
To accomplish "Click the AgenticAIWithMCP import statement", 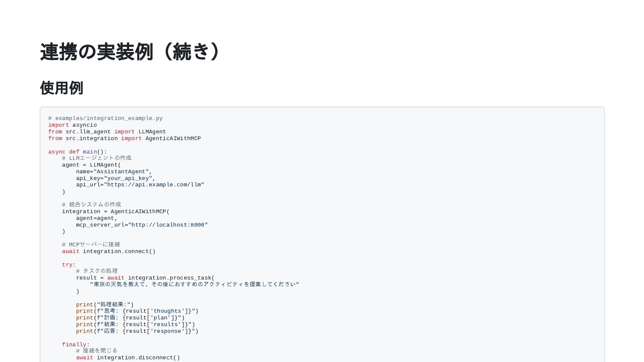I will (x=124, y=138).
